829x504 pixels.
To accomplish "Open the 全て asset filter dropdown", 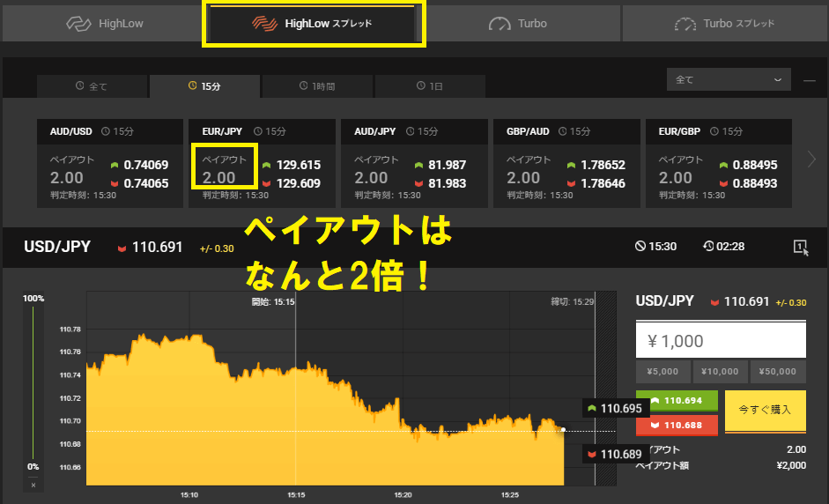I will point(728,79).
